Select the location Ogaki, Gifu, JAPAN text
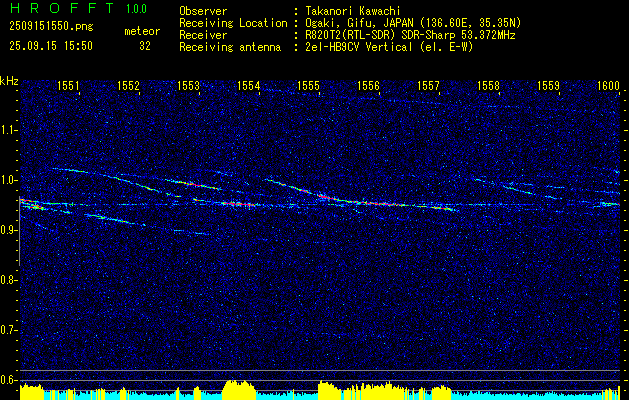The image size is (629, 400). pos(413,23)
